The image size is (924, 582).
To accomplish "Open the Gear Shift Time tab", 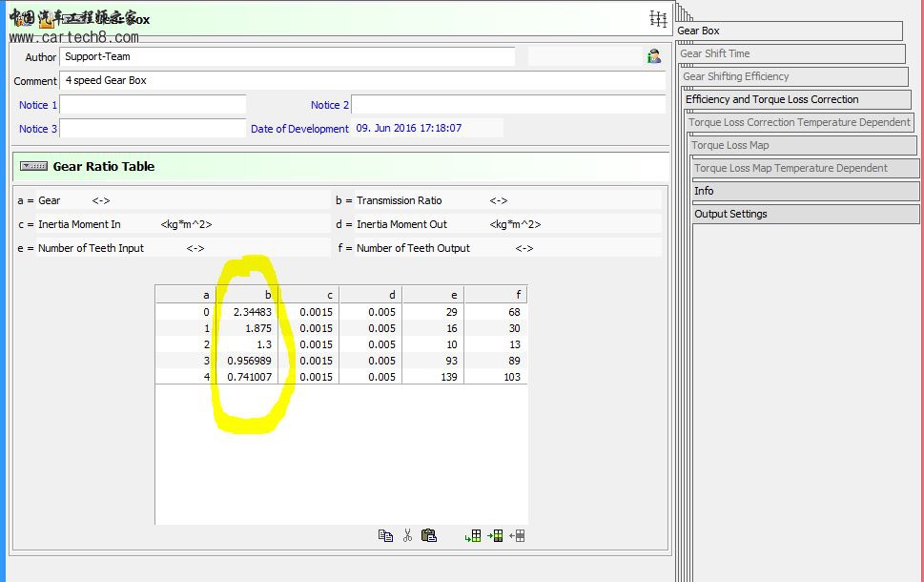I will click(x=791, y=53).
